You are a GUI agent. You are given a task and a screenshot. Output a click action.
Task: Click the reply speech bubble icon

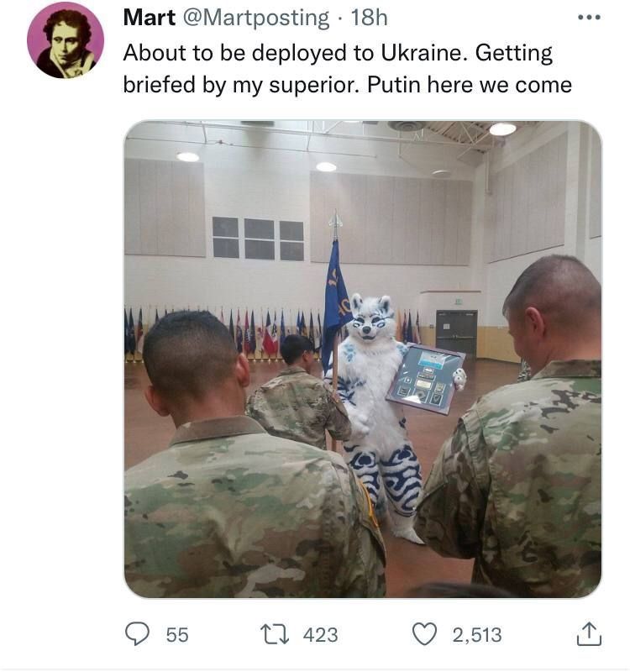[x=137, y=634]
